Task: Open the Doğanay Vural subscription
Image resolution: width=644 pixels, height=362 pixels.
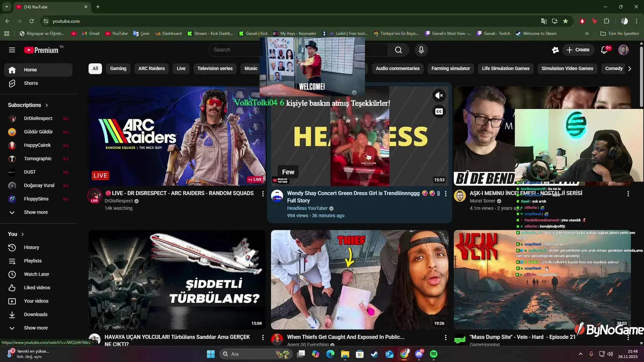Action: [x=38, y=186]
